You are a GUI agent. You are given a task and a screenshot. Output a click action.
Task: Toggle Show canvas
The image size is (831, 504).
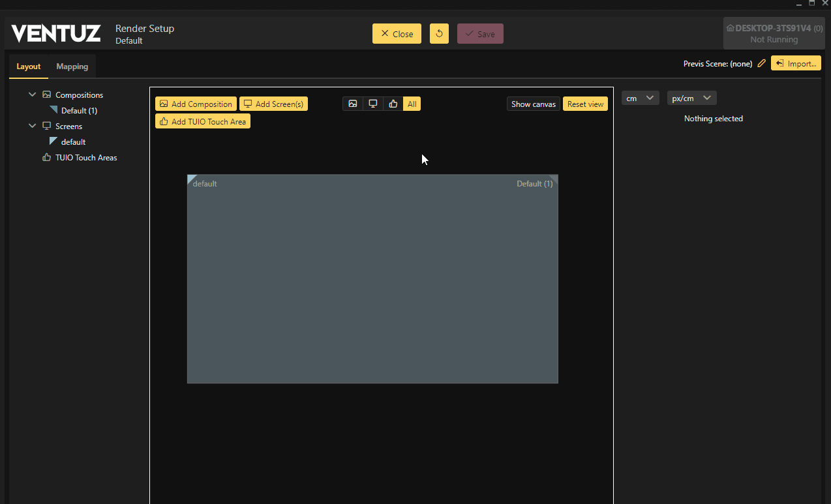533,104
